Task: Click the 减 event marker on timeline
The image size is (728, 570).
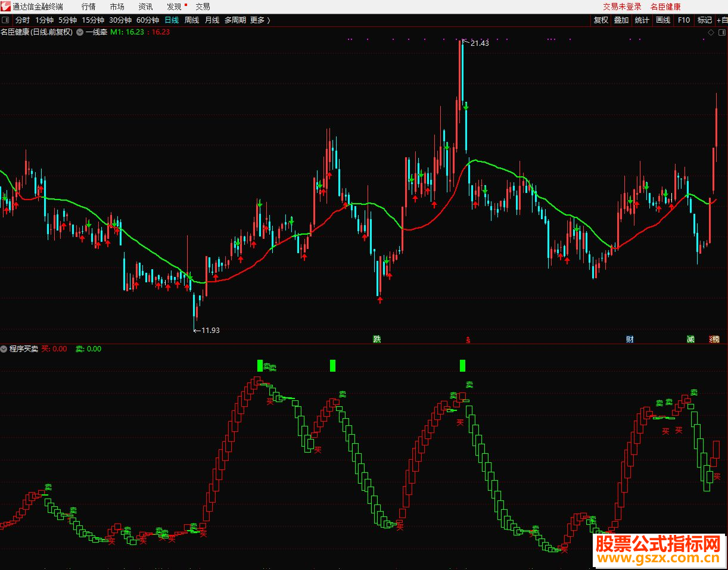Action: coord(690,339)
